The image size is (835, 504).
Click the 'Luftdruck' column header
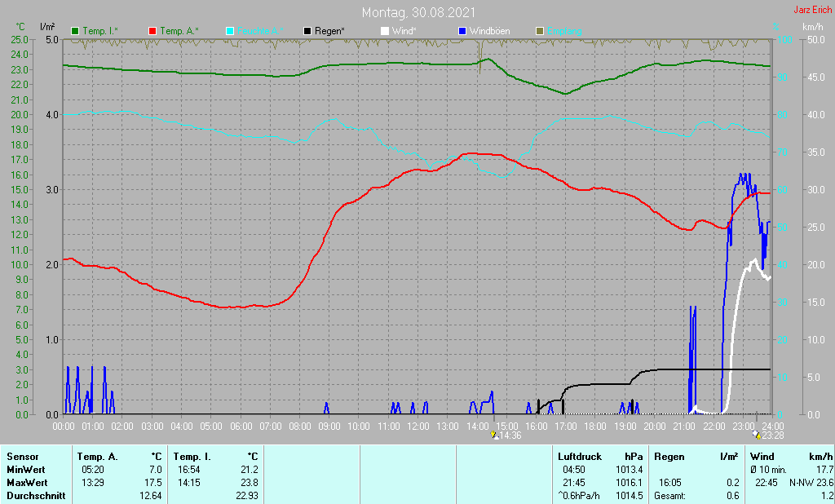point(580,458)
